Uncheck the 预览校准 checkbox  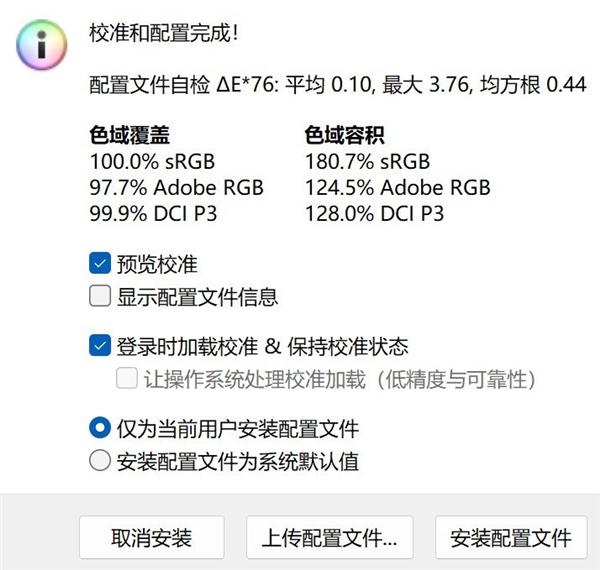[100, 264]
